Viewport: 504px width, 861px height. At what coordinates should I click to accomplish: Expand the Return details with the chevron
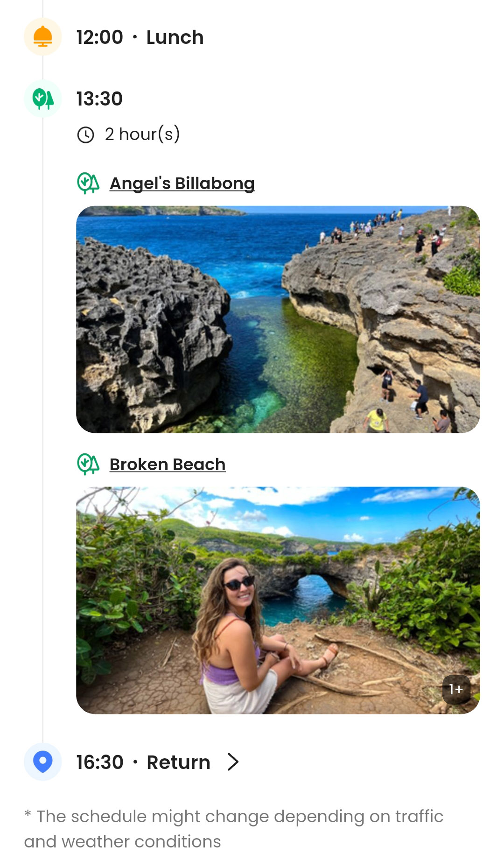233,762
